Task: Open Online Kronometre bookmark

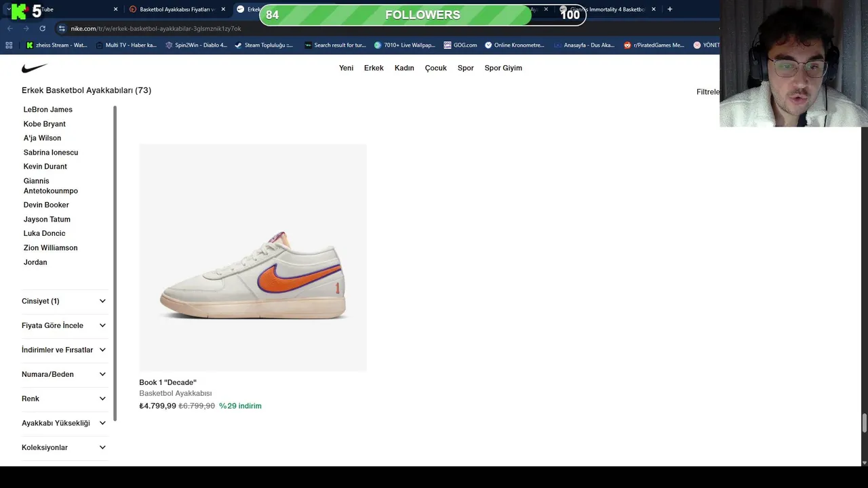Action: tap(514, 45)
